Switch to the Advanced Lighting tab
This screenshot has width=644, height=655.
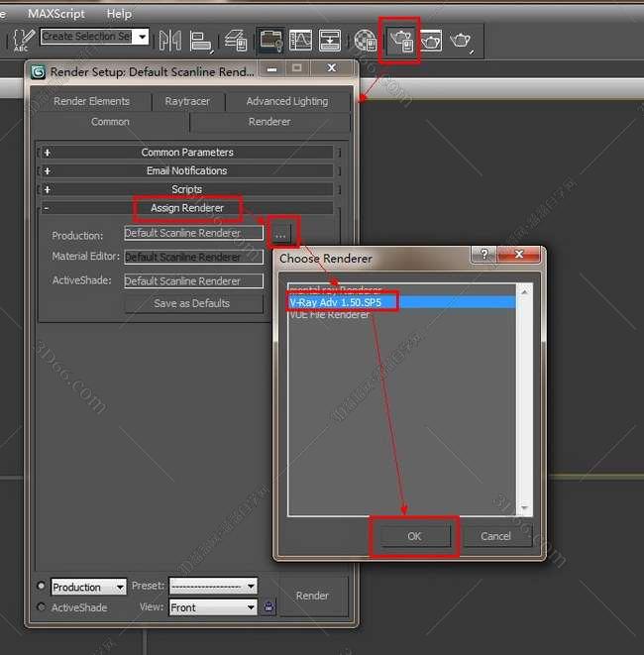pos(287,101)
